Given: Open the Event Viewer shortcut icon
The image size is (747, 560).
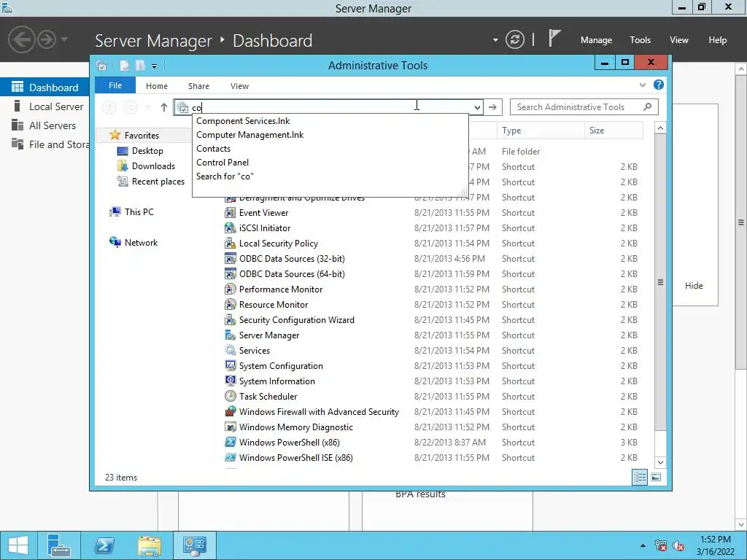Looking at the screenshot, I should tap(230, 213).
